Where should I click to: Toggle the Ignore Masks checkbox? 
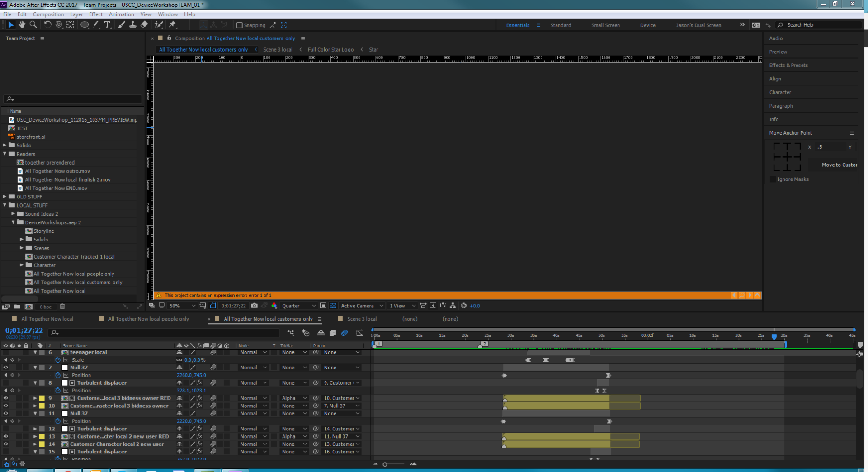(x=773, y=179)
